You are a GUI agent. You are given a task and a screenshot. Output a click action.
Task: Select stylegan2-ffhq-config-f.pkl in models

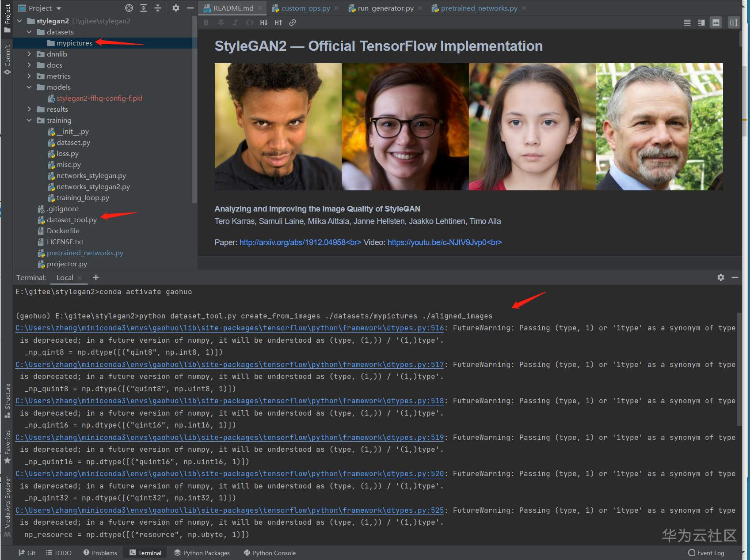pos(99,98)
